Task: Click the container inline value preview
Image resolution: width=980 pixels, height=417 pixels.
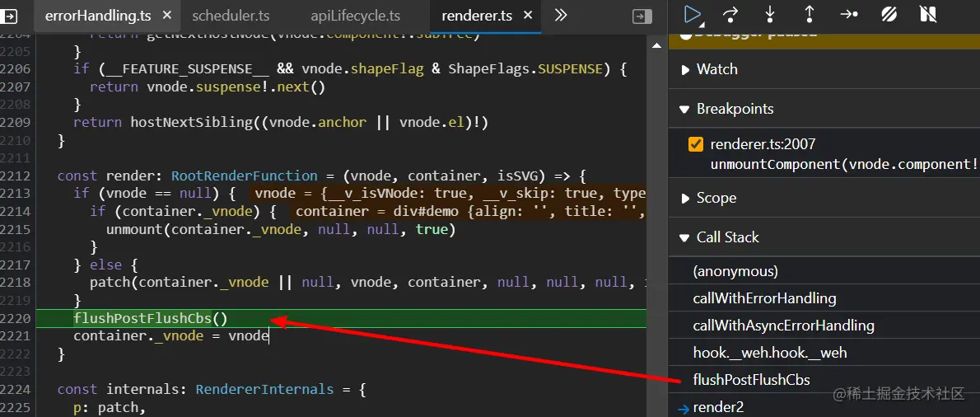Action: pos(469,211)
